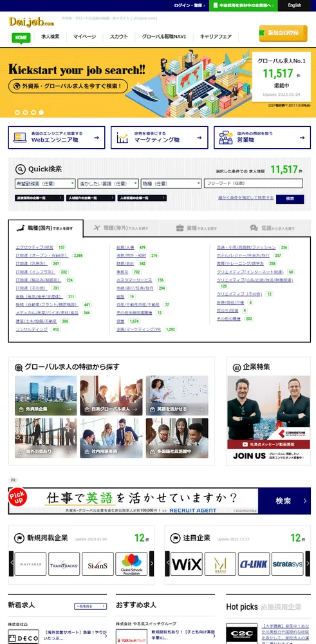Select the 言語から求人を探す tab
Viewport: 316px width, 644px height.
(x=274, y=228)
